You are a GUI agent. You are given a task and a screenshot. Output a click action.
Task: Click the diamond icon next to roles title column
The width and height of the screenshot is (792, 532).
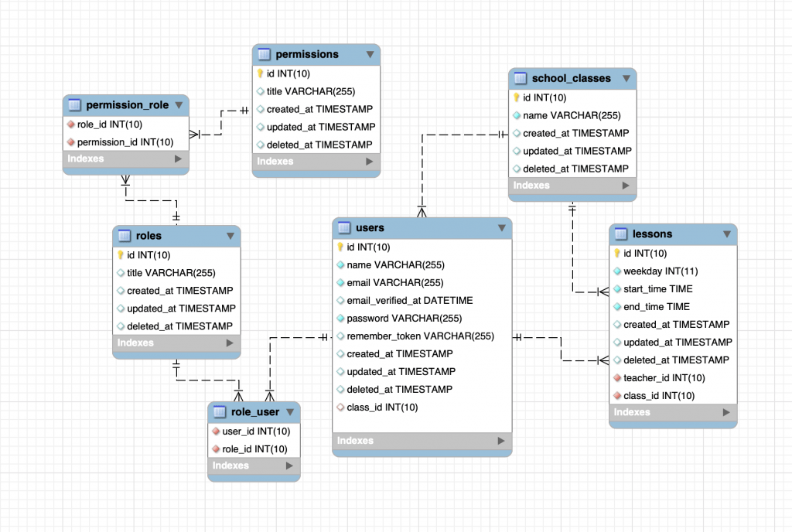click(123, 272)
